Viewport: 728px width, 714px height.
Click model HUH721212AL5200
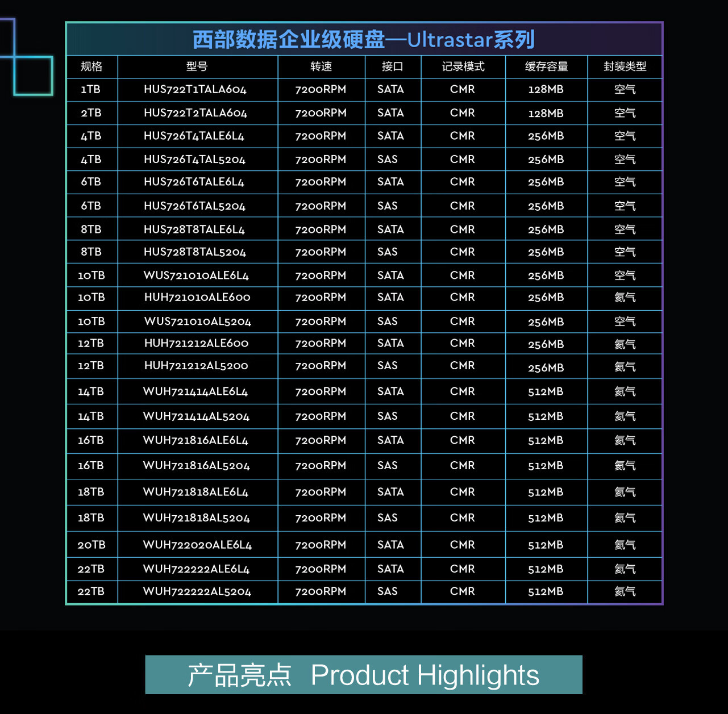coord(196,366)
